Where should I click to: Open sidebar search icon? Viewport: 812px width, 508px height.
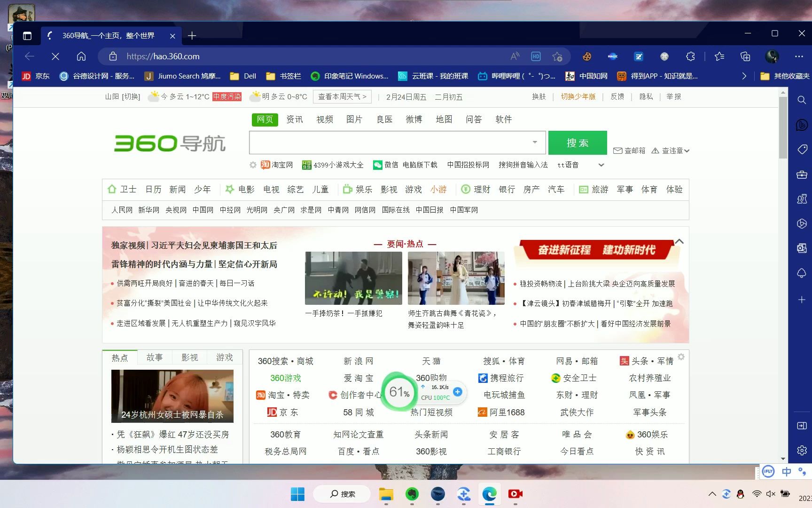(802, 100)
